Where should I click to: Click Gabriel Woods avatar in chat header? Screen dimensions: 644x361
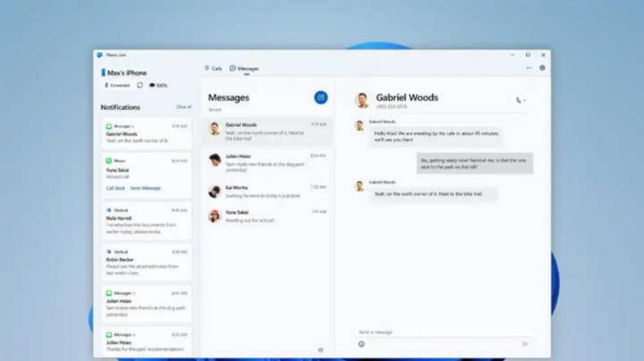click(362, 101)
